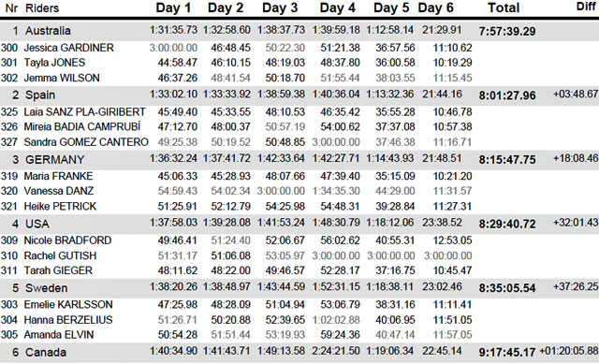Click Spain's diff value +03:48.67
This screenshot has height=364, width=599.
point(576,94)
